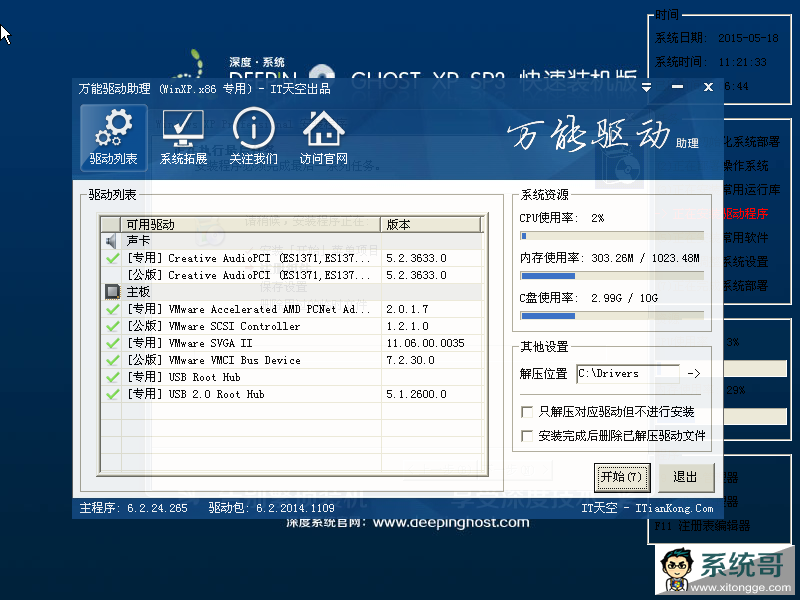
Task: Check [公版] Creative AudioPCI driver
Action: [x=112, y=275]
